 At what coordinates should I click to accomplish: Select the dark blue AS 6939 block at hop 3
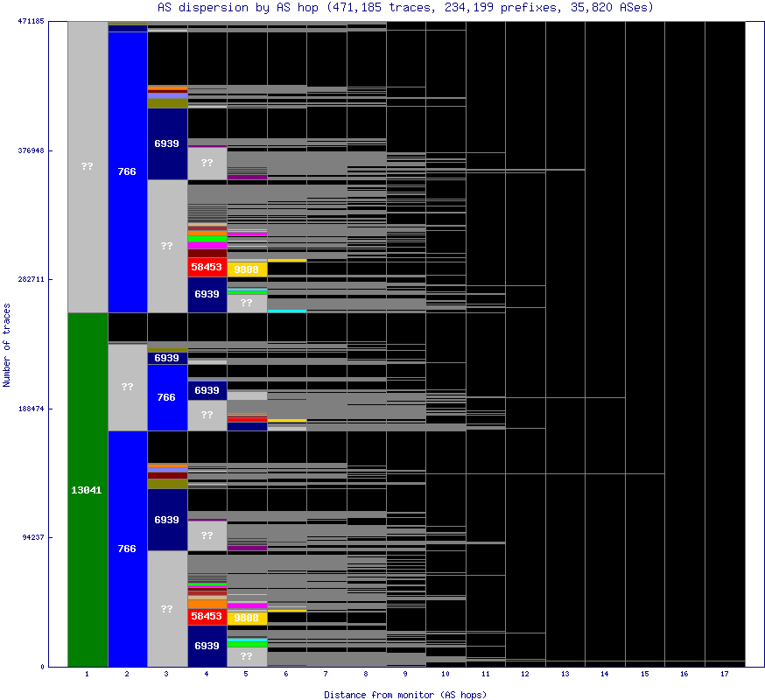pos(167,144)
